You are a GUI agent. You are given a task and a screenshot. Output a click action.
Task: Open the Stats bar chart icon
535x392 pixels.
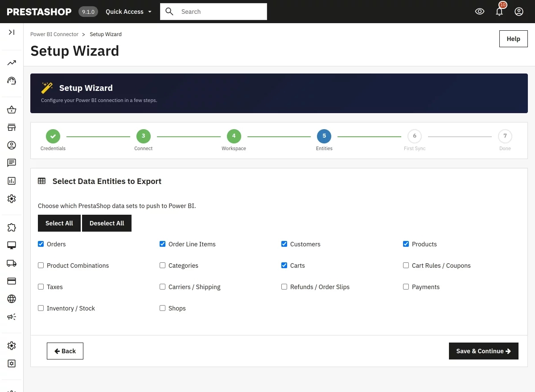click(12, 181)
